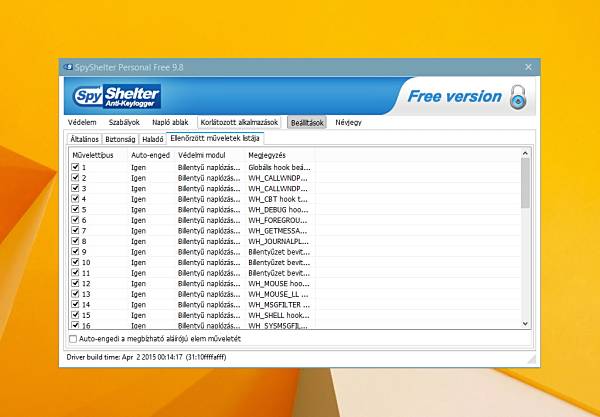Click the Igen value in row 10

tap(139, 262)
